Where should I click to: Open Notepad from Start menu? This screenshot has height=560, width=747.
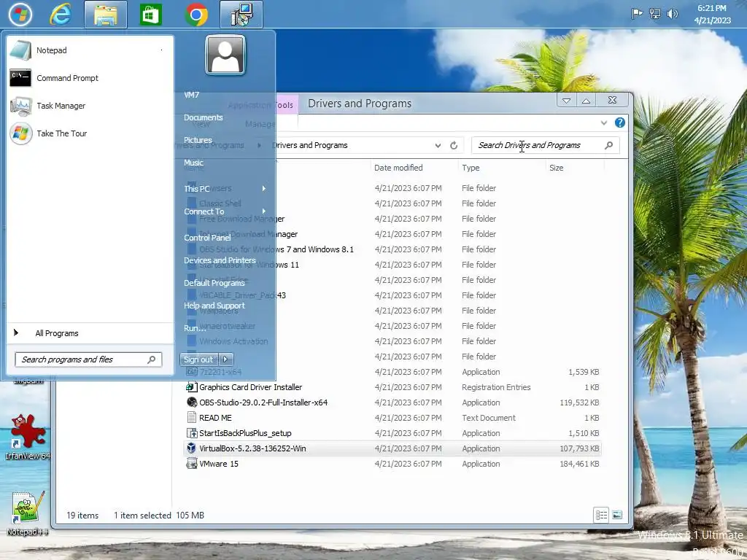(90, 50)
